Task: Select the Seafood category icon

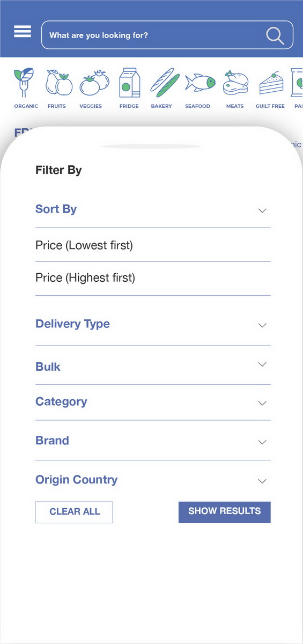Action: click(x=198, y=88)
